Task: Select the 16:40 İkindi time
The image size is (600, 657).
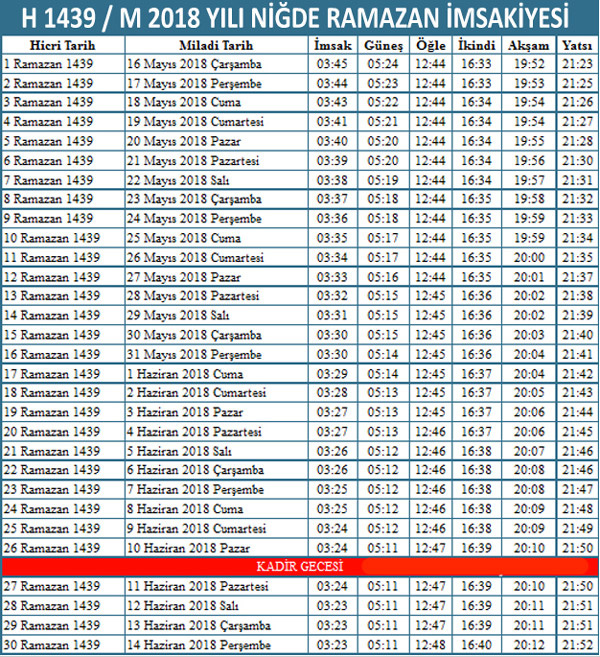Action: [x=477, y=644]
